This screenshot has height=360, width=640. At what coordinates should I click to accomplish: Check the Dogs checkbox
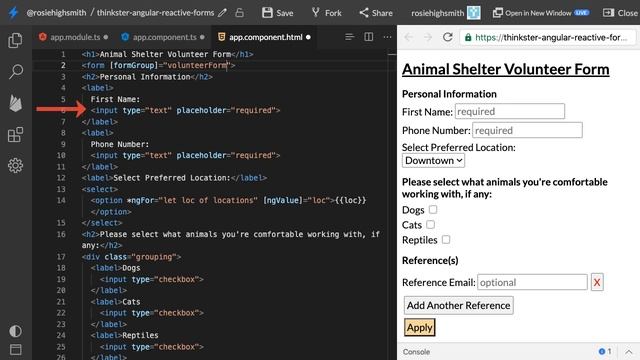[x=433, y=209]
